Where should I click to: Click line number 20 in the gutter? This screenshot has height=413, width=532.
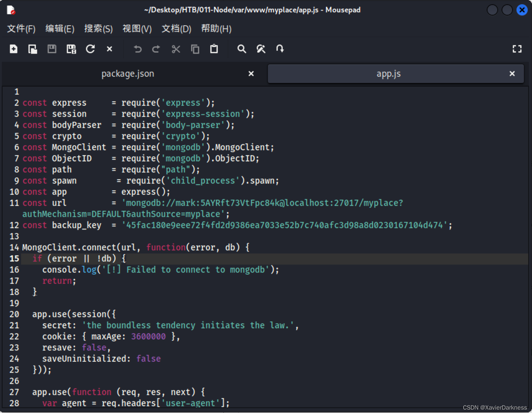click(14, 314)
